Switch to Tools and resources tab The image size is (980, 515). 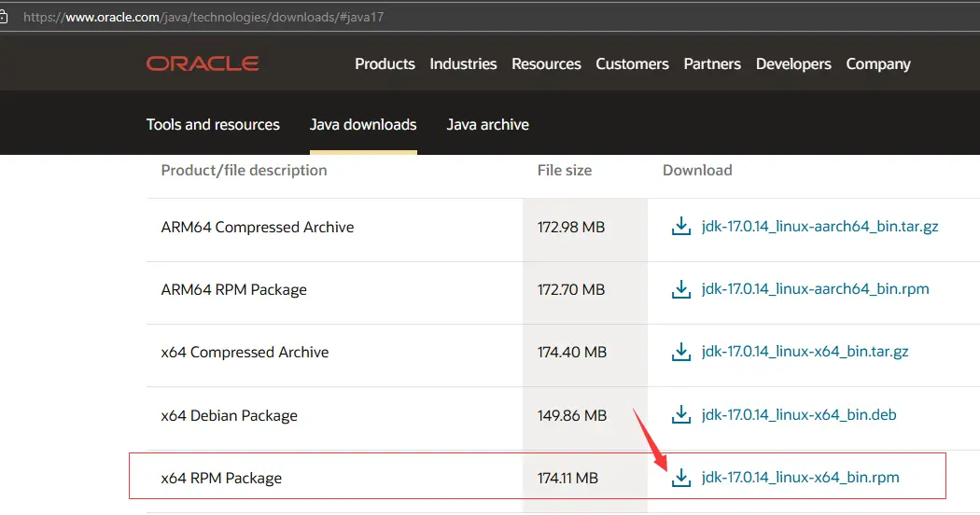[x=213, y=124]
